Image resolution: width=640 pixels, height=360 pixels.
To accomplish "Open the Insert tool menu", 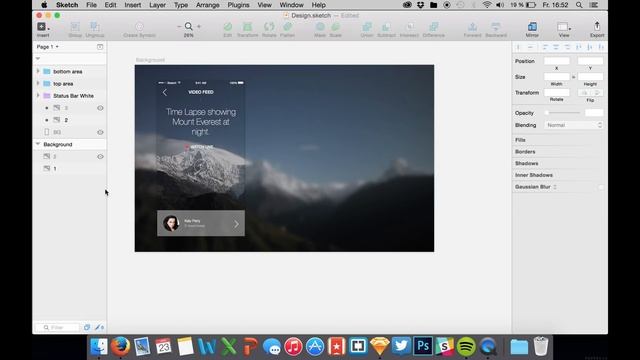I will tap(43, 27).
